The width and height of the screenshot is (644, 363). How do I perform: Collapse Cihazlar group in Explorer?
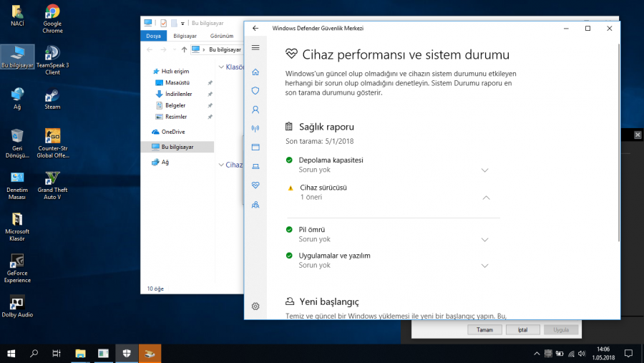[221, 165]
